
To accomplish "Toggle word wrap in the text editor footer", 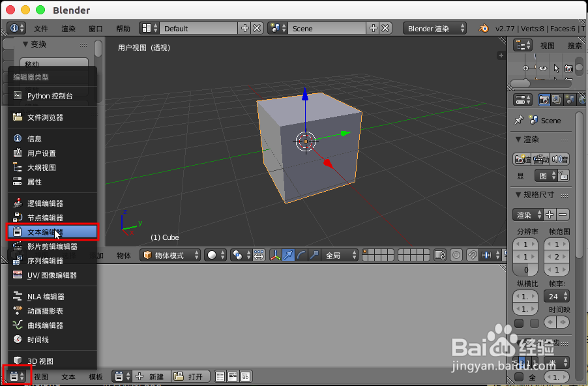I will 232,377.
